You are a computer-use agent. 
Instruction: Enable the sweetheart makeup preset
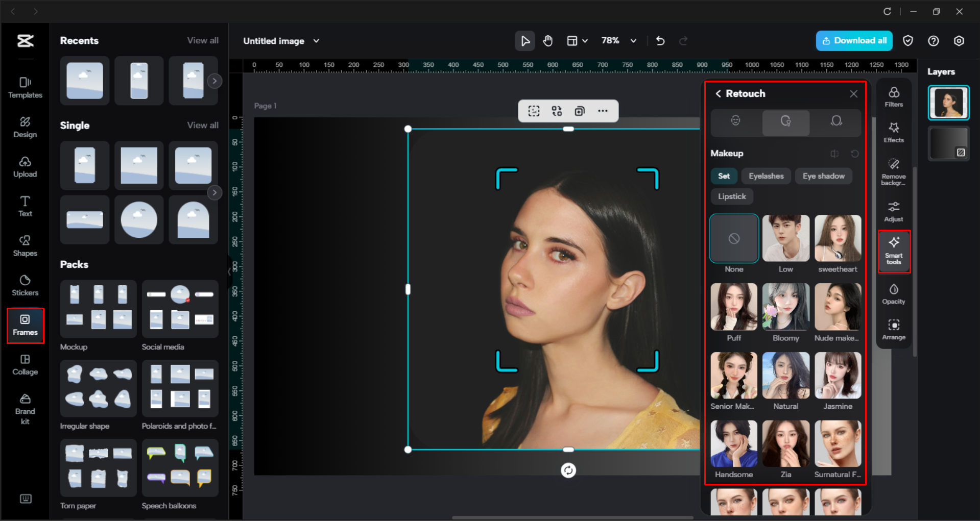(837, 238)
